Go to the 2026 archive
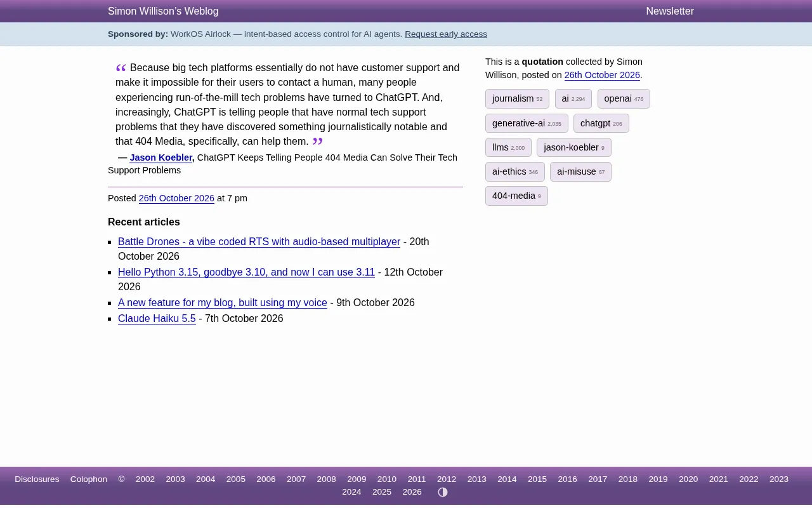The width and height of the screenshot is (812, 508). tap(412, 492)
